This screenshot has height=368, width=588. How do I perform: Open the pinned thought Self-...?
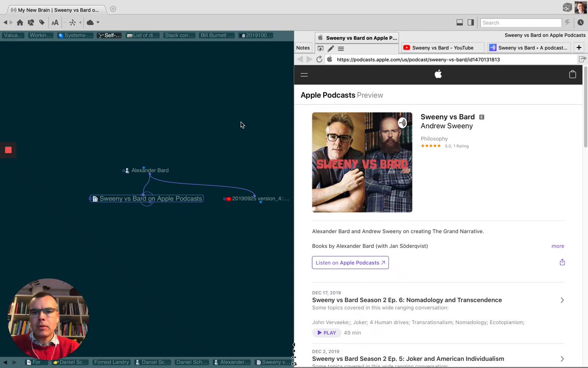click(x=109, y=35)
